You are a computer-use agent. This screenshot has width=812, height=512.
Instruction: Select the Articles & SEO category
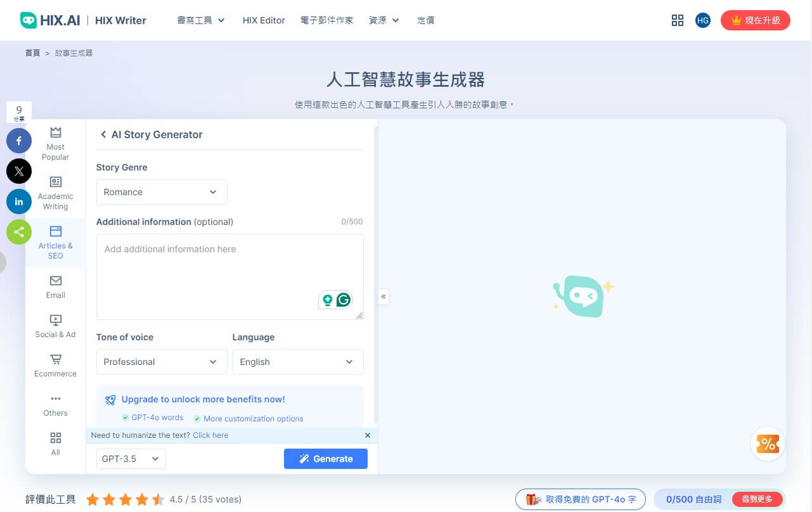coord(56,243)
